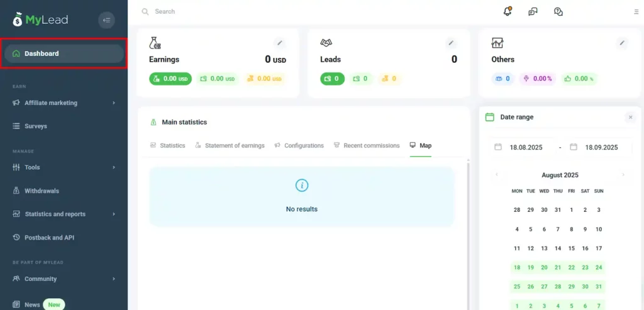Expand Affiliate marketing menu
644x310 pixels.
tap(64, 103)
